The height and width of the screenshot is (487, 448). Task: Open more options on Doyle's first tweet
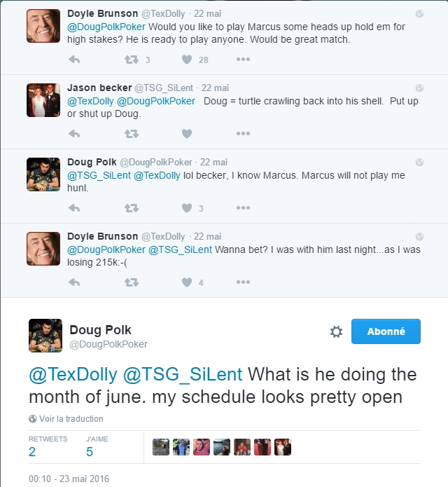(x=243, y=60)
